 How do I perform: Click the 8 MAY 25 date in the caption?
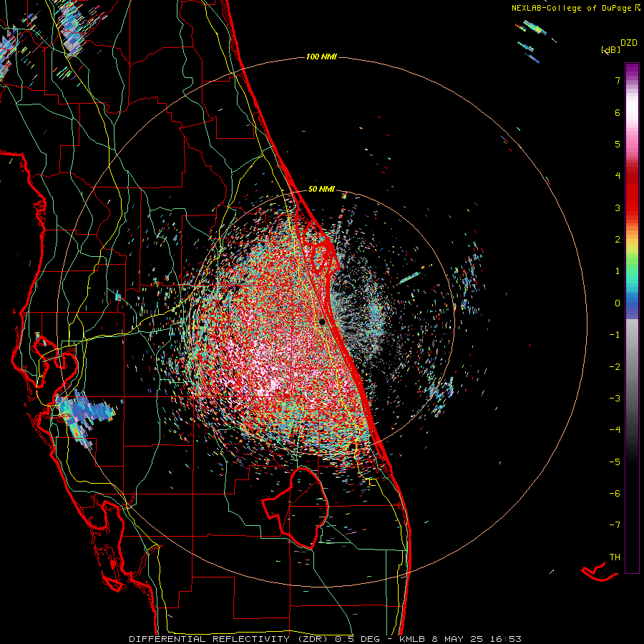click(457, 639)
